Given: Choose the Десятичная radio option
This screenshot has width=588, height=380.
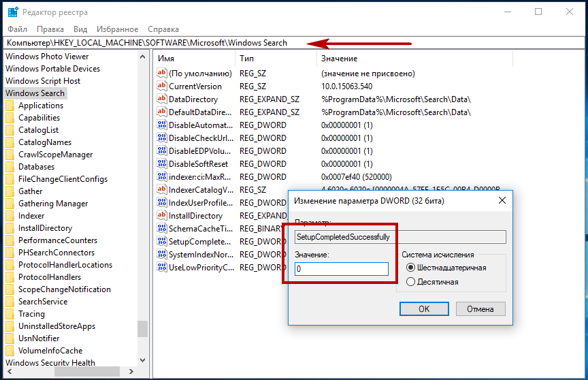Looking at the screenshot, I should click(x=410, y=281).
